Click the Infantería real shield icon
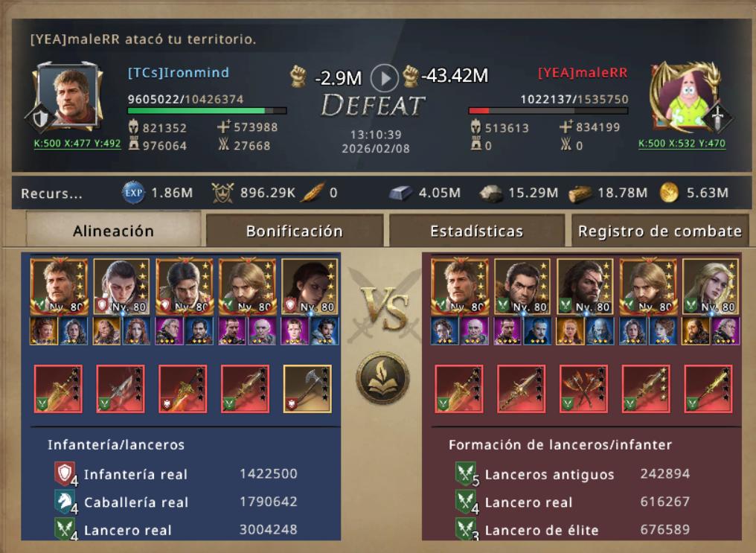Viewport: 756px width, 553px height. 65,474
